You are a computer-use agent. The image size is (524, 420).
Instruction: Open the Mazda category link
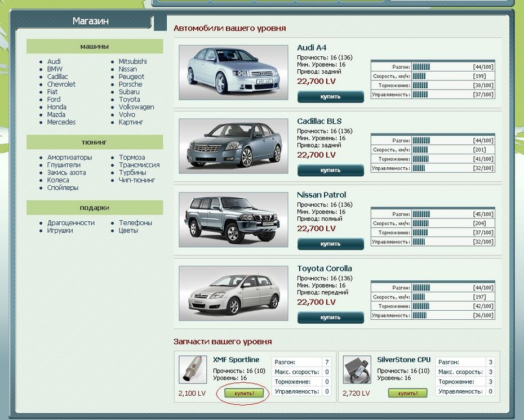click(x=56, y=114)
